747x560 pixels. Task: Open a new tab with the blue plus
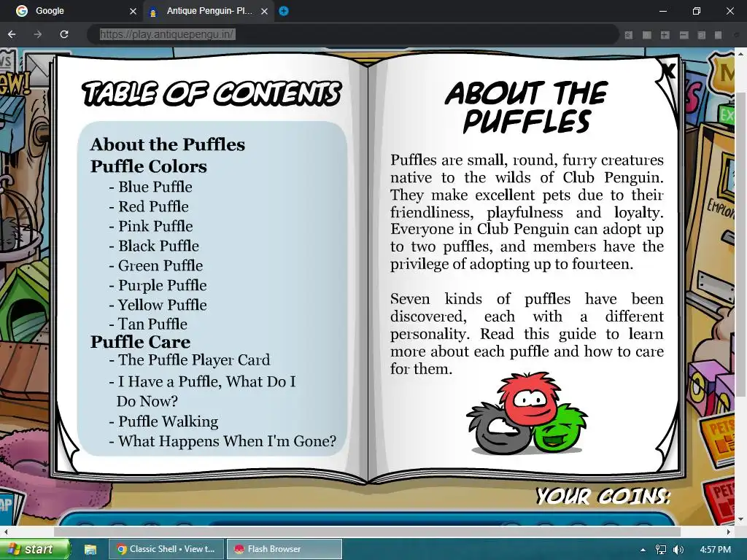tap(284, 11)
